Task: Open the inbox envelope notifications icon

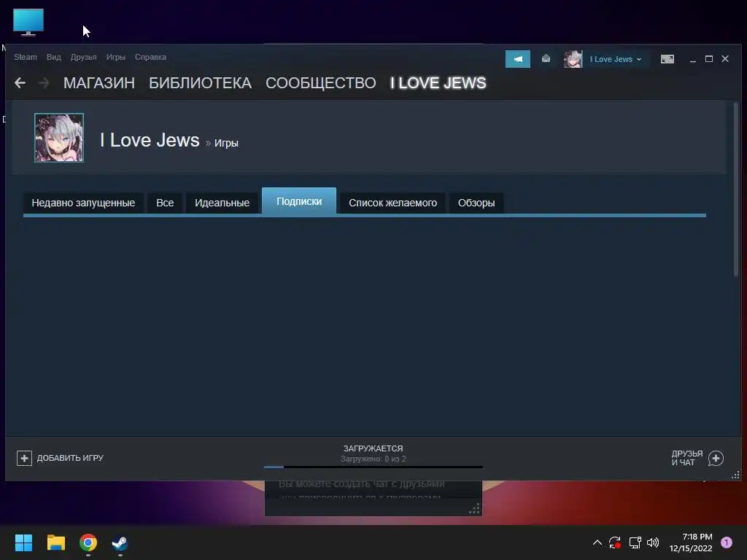Action: pyautogui.click(x=546, y=58)
